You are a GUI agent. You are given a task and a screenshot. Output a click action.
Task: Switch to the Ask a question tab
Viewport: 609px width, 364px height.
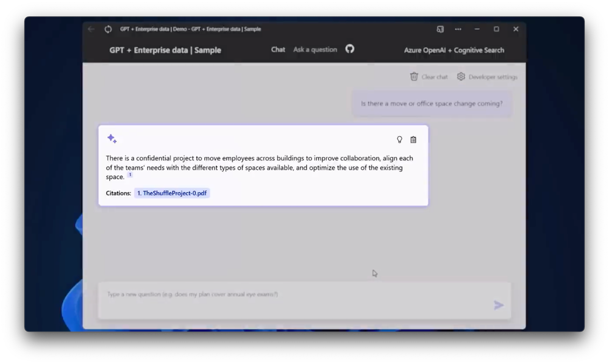tap(315, 50)
